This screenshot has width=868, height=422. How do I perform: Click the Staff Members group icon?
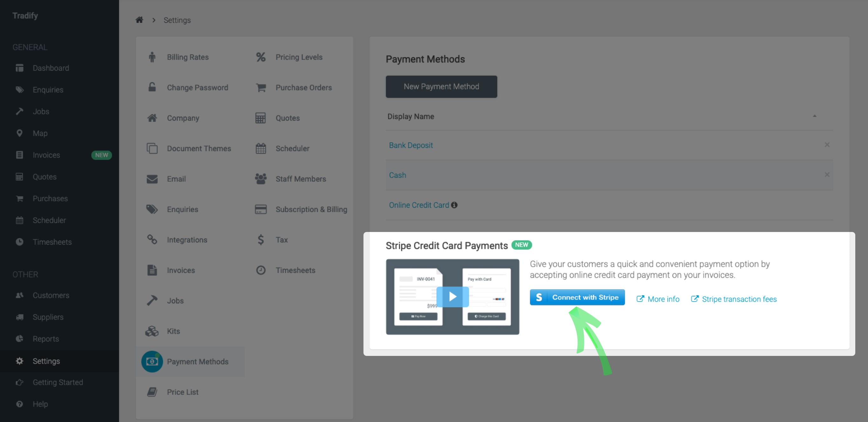tap(261, 179)
